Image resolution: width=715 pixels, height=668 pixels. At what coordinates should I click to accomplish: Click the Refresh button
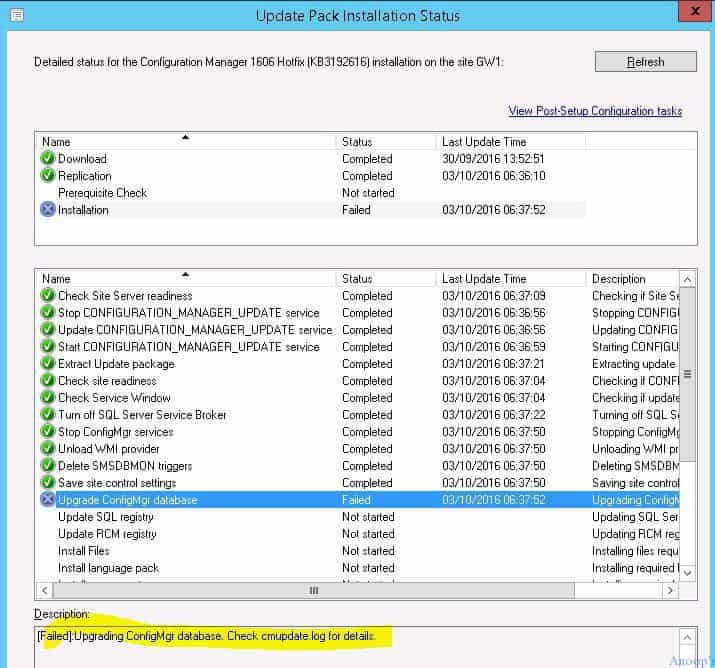(x=645, y=62)
